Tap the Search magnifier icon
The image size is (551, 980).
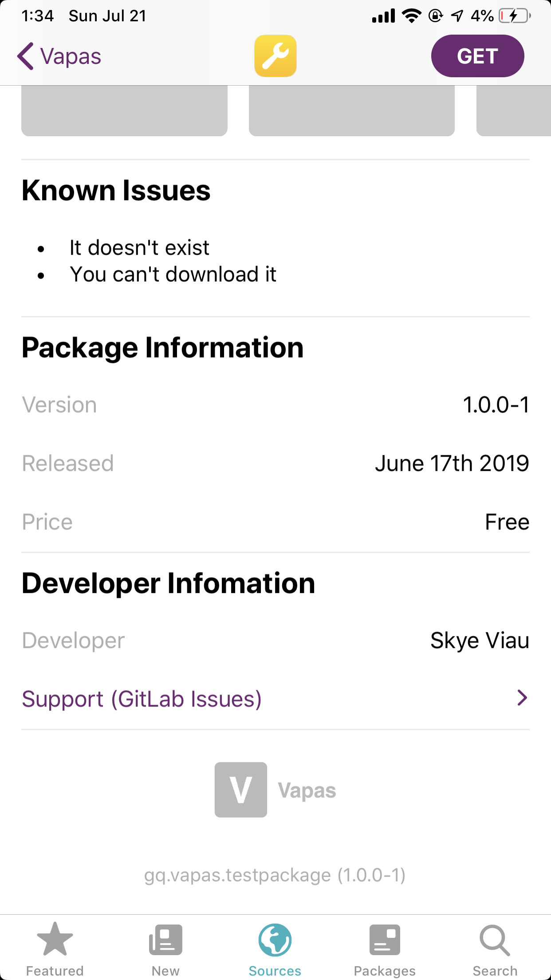click(495, 939)
